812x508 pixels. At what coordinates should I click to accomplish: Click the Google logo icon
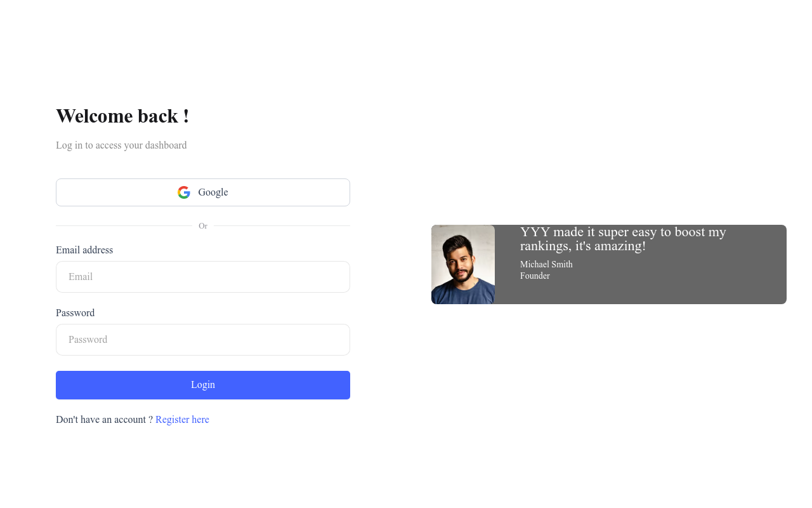tap(184, 192)
